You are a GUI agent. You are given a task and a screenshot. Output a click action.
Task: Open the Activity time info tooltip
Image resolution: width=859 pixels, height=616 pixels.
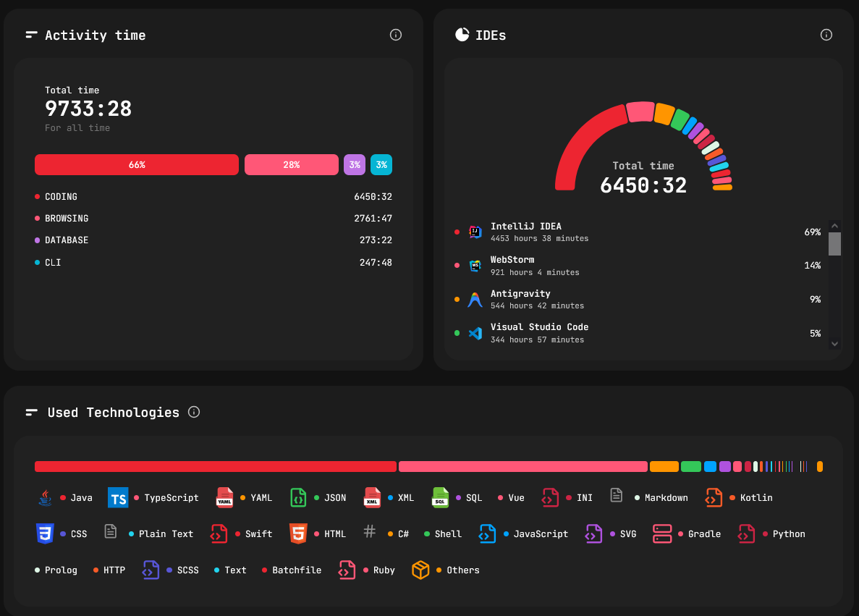(395, 34)
